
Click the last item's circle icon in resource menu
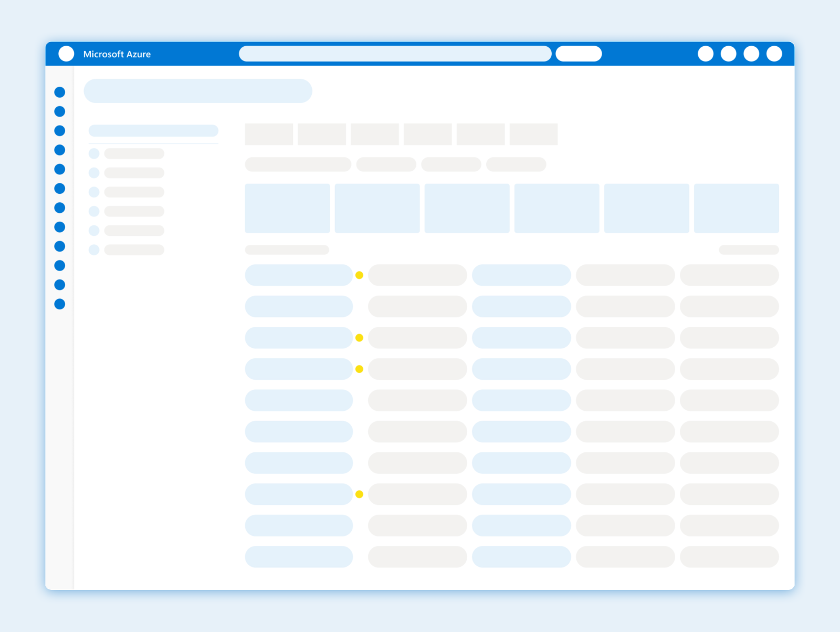tap(94, 250)
